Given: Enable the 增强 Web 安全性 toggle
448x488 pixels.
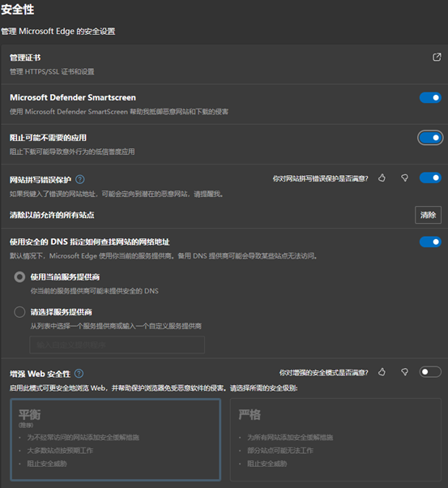Looking at the screenshot, I should (430, 372).
